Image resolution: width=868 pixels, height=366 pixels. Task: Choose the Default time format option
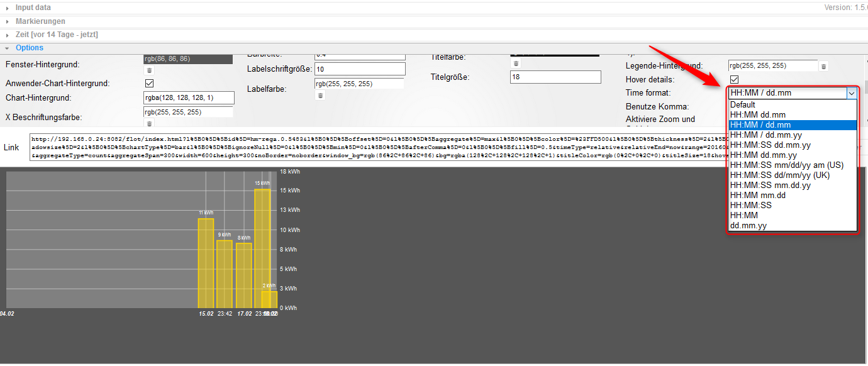point(793,104)
